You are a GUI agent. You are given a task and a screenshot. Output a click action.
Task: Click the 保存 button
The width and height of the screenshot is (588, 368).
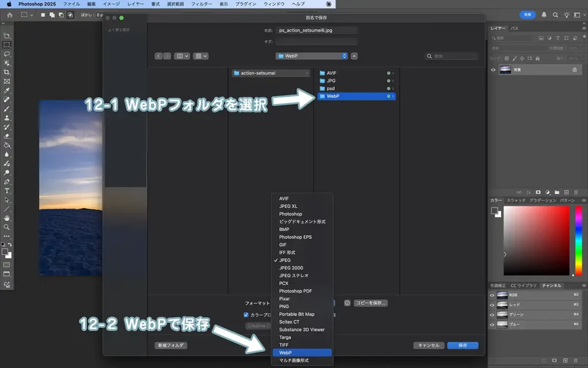point(463,345)
